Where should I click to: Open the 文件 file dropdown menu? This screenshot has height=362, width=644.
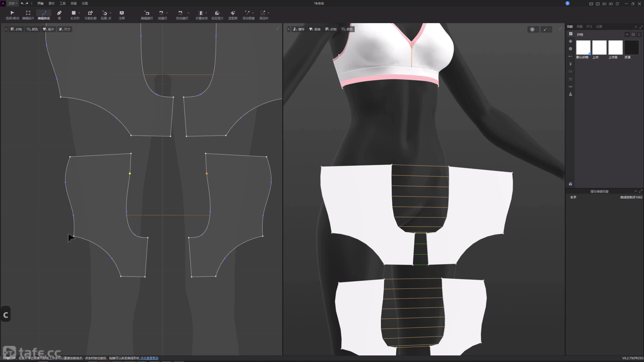coord(13,3)
